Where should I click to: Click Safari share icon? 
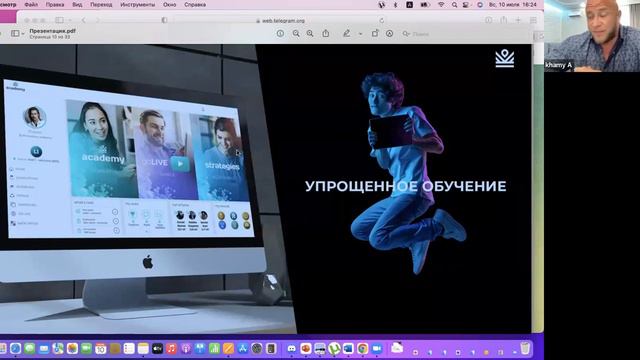coord(504,20)
